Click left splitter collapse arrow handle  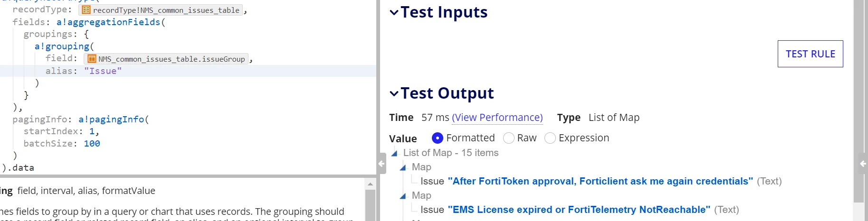tap(382, 164)
